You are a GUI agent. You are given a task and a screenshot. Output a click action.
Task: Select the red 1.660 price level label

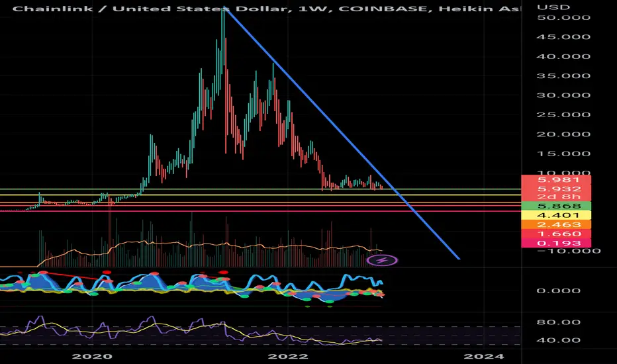click(556, 234)
